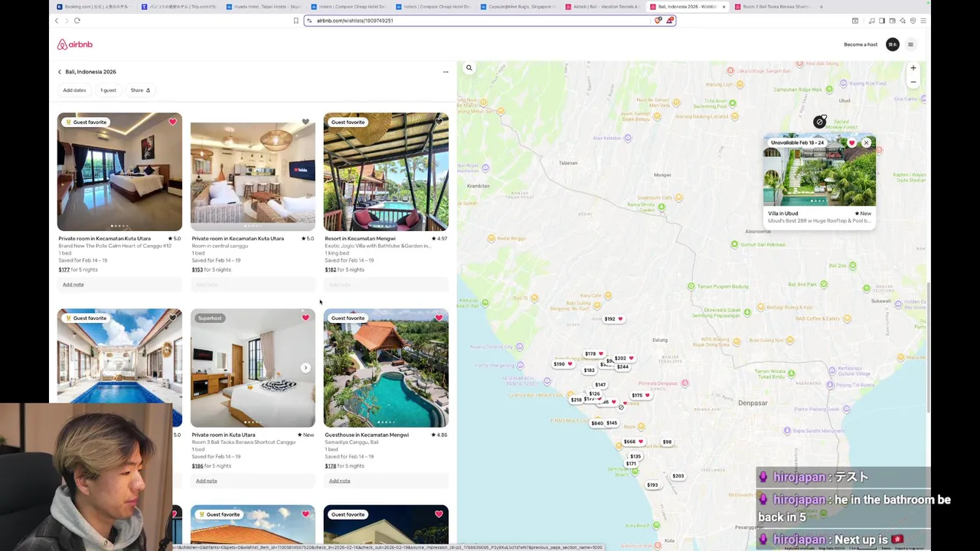The width and height of the screenshot is (980, 551).
Task: Open the profile avatar
Action: tap(892, 44)
